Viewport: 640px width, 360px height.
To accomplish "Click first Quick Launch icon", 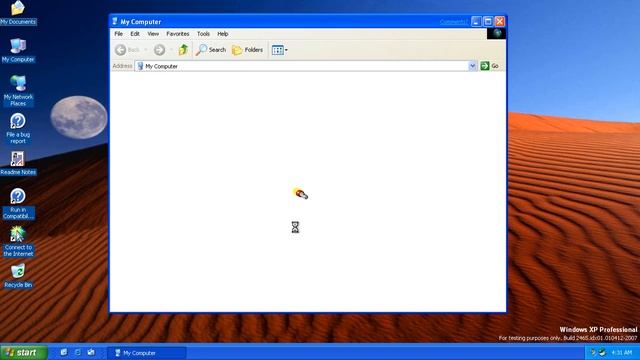I will (x=64, y=352).
